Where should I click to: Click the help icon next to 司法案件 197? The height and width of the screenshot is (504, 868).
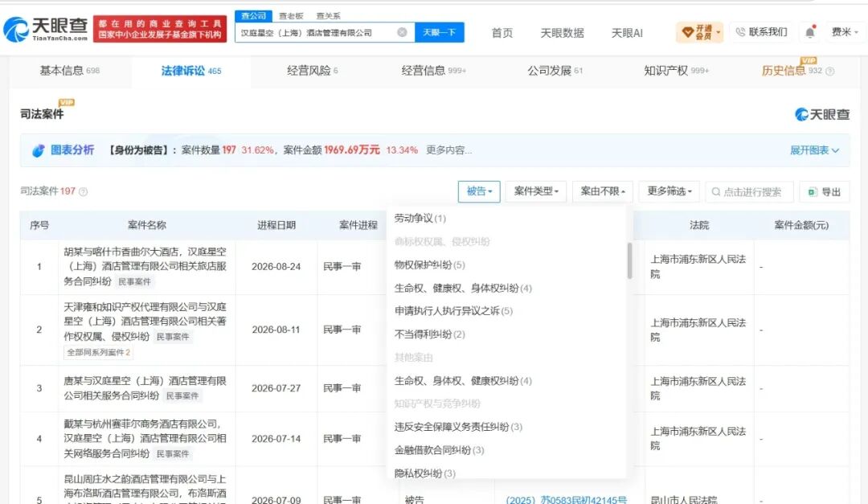pyautogui.click(x=83, y=191)
